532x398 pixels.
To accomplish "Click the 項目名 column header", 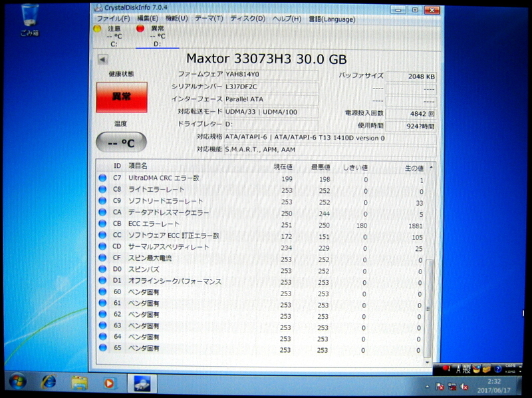I will [x=138, y=166].
